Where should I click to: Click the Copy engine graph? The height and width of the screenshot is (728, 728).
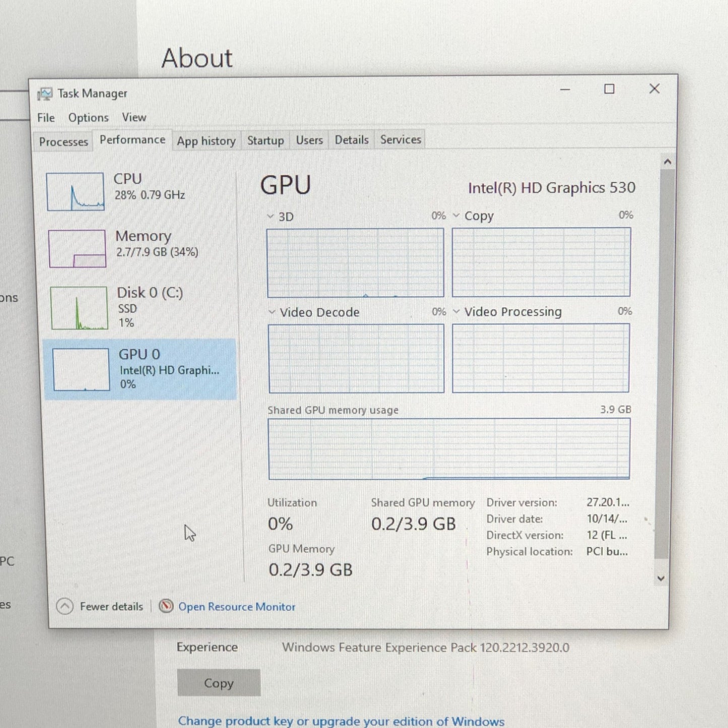[x=541, y=262]
